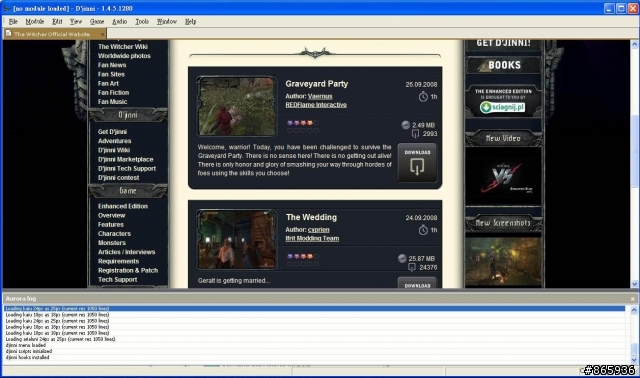Open Fan Sites link
This screenshot has width=640, height=378.
pyautogui.click(x=111, y=74)
